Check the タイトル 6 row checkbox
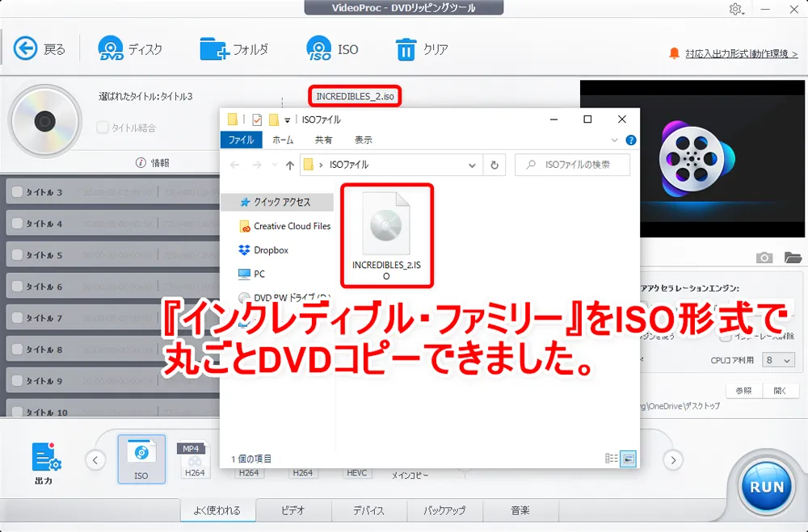This screenshot has width=808, height=532. pos(17,286)
